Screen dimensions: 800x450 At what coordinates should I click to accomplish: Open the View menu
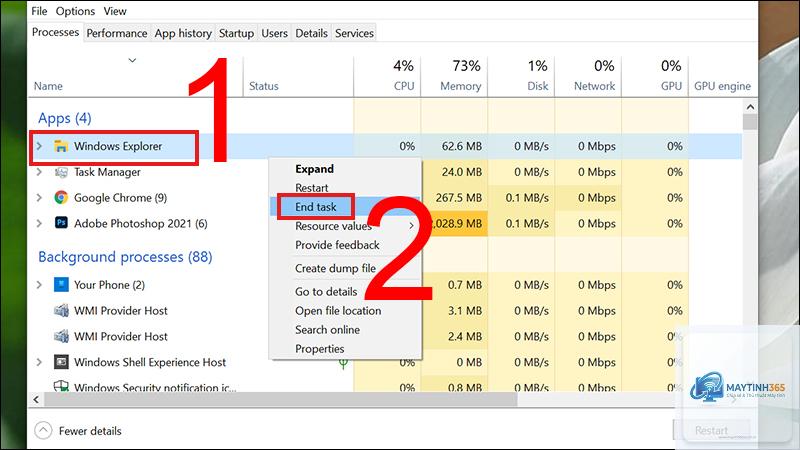(115, 11)
